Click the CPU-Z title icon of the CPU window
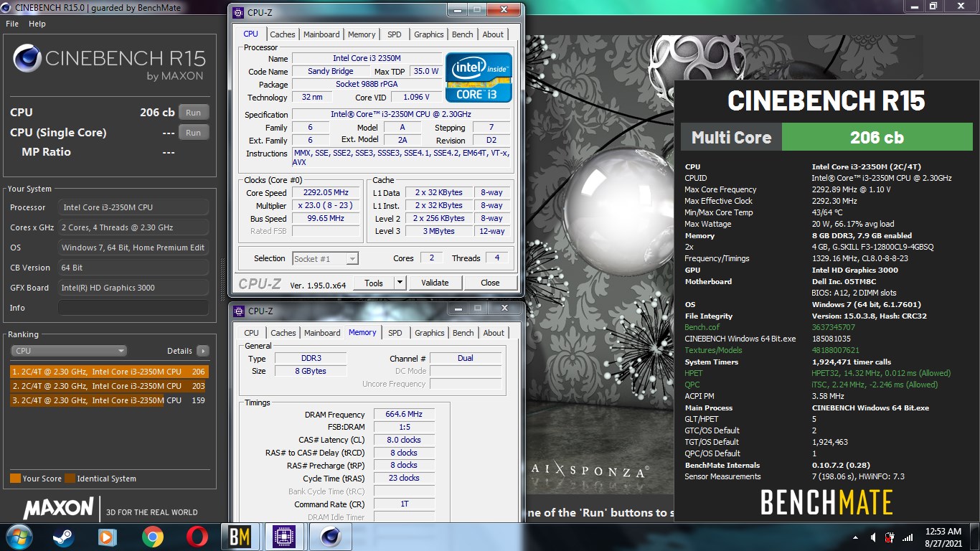 pyautogui.click(x=239, y=12)
